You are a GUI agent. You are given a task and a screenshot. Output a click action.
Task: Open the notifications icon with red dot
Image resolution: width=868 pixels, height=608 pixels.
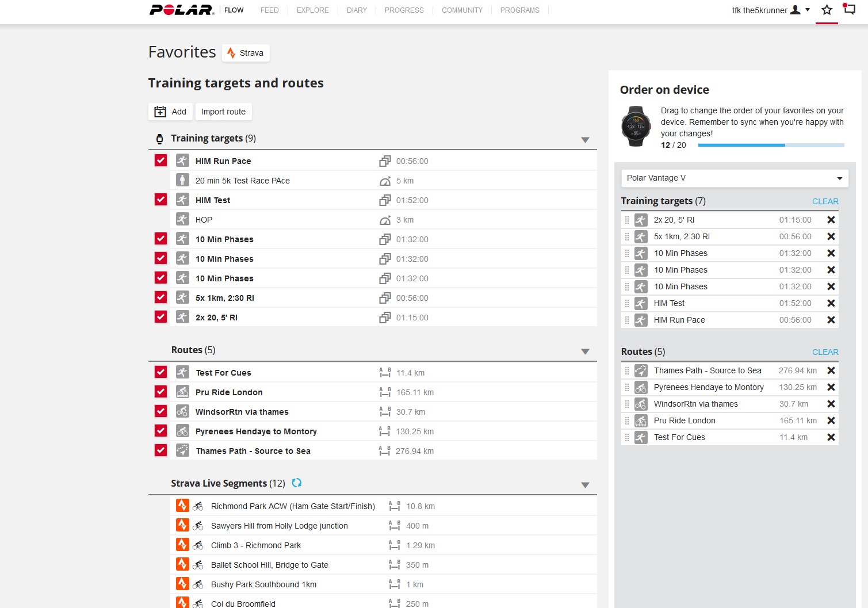(849, 9)
